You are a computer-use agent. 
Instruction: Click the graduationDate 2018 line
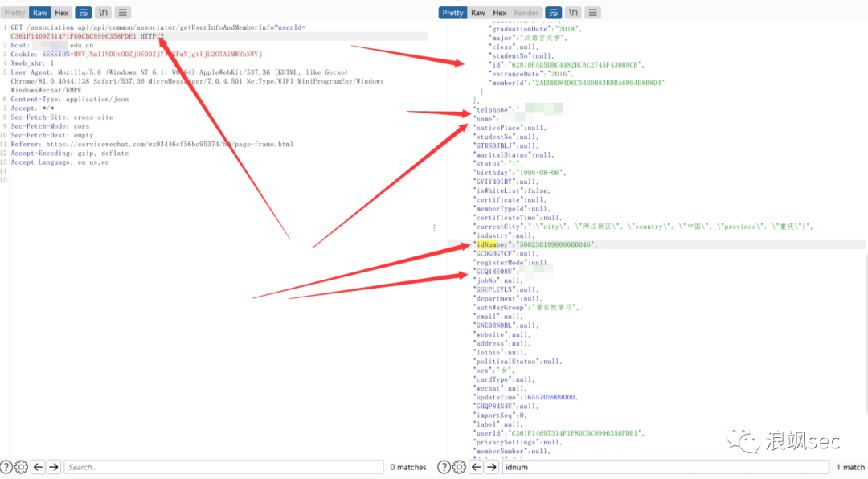point(536,29)
